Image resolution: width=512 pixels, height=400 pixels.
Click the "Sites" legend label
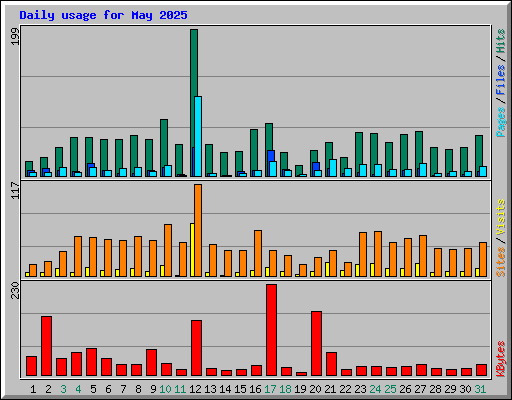pyautogui.click(x=501, y=262)
